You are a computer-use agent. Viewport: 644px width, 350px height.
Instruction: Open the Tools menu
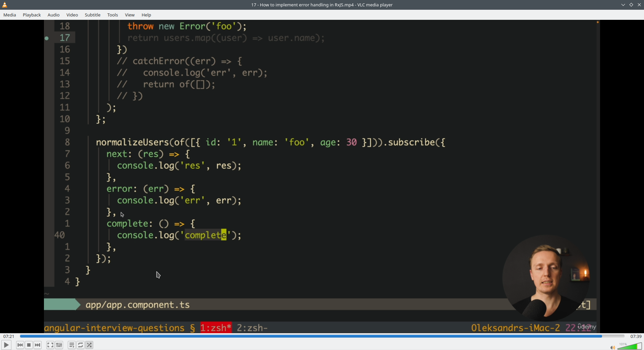pos(113,15)
